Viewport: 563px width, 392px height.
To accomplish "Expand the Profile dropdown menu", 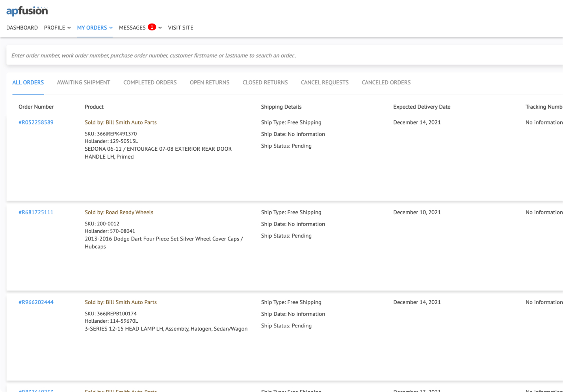I will point(57,28).
